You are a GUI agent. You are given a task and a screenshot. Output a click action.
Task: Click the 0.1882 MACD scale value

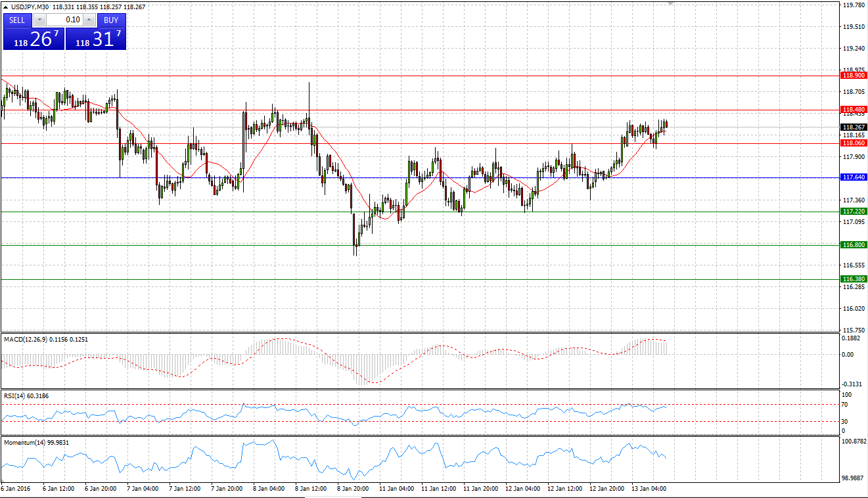tap(851, 339)
